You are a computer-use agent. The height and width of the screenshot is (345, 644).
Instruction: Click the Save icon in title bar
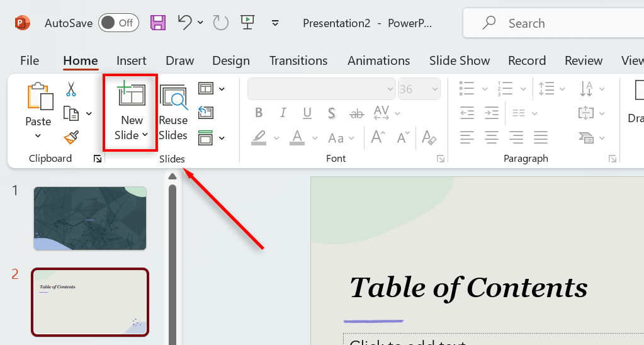157,23
